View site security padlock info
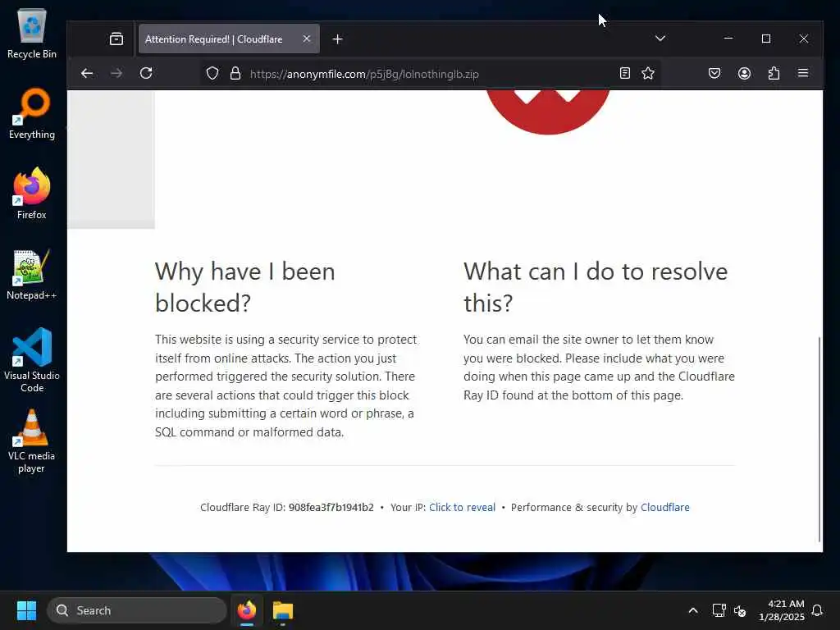This screenshot has width=840, height=630. pos(235,73)
